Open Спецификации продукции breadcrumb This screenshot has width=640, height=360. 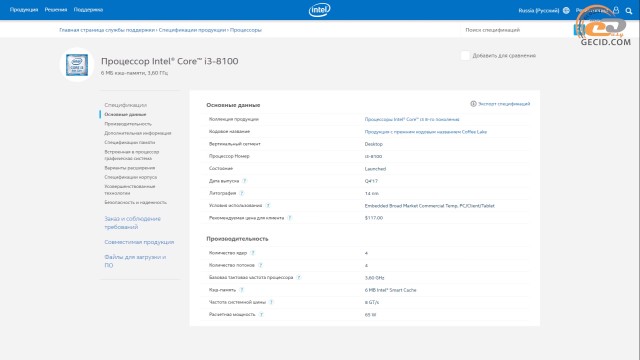(x=192, y=30)
